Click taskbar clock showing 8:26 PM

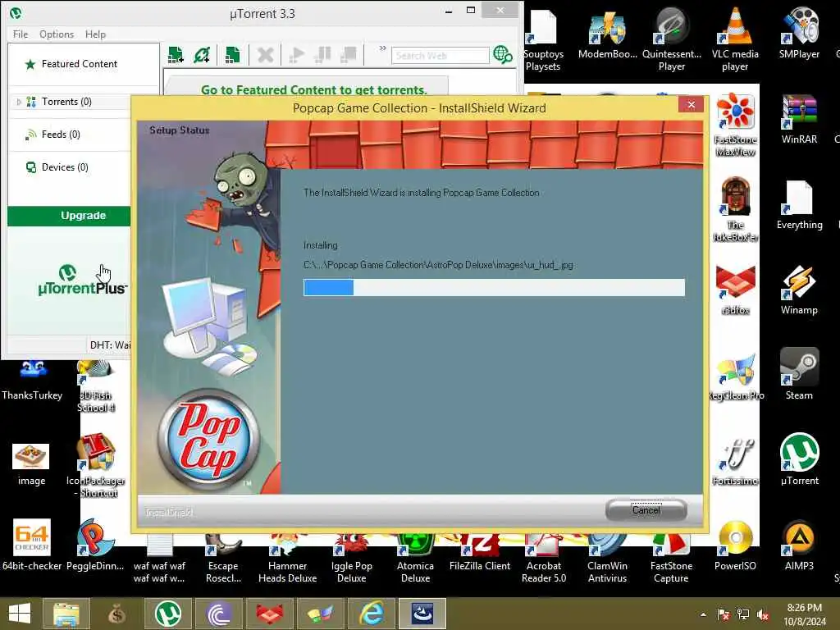click(x=804, y=614)
